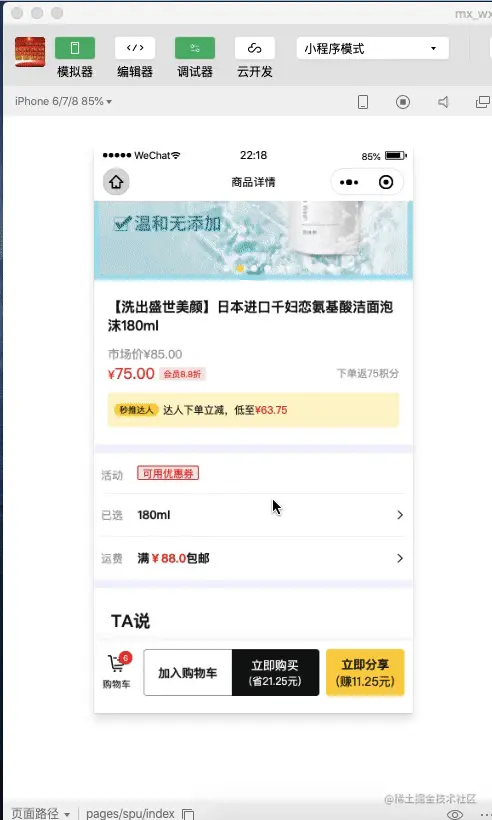Click the pages/spu/index path text

(130, 813)
